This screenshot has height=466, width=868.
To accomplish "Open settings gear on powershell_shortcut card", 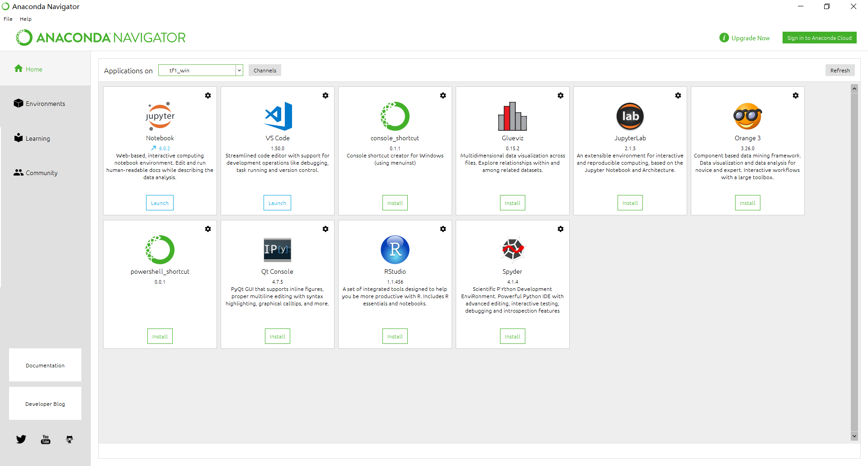I will [x=208, y=229].
